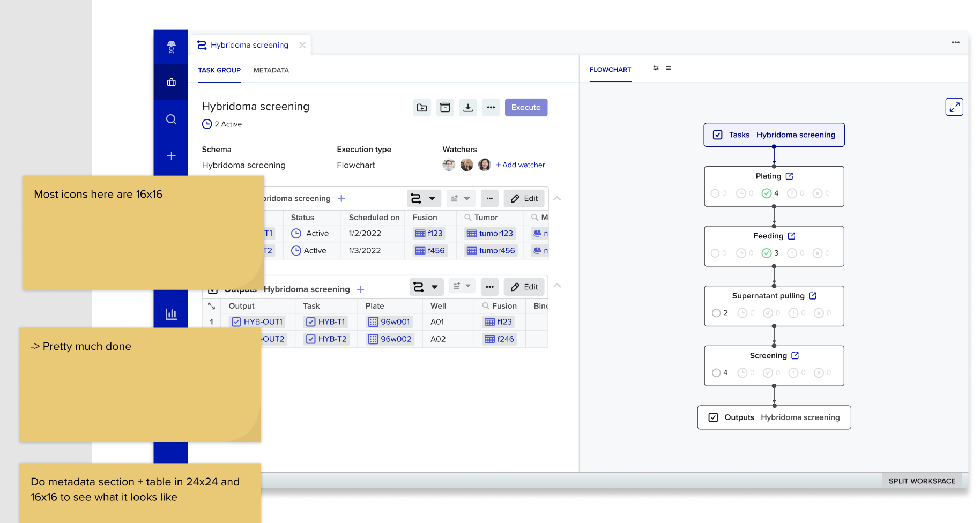Open the ellipsis menu in the Outputs table toolbar
Image resolution: width=980 pixels, height=523 pixels.
(489, 287)
